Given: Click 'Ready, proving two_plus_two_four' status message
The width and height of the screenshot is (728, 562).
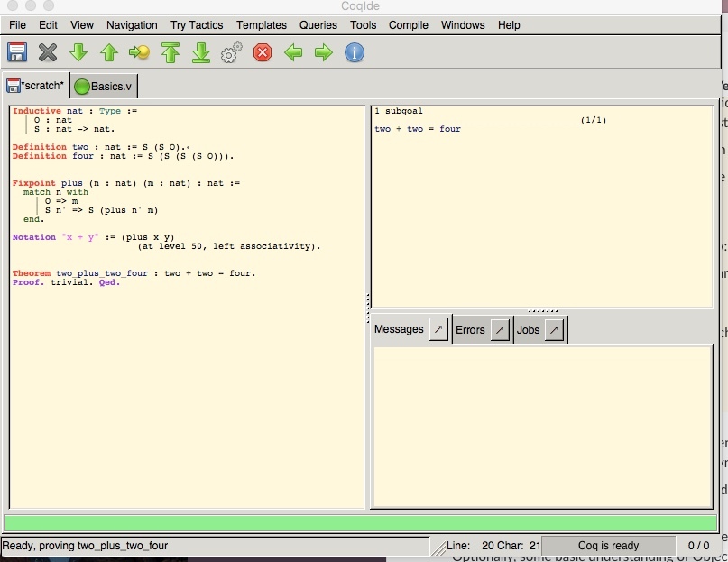Looking at the screenshot, I should [x=85, y=545].
